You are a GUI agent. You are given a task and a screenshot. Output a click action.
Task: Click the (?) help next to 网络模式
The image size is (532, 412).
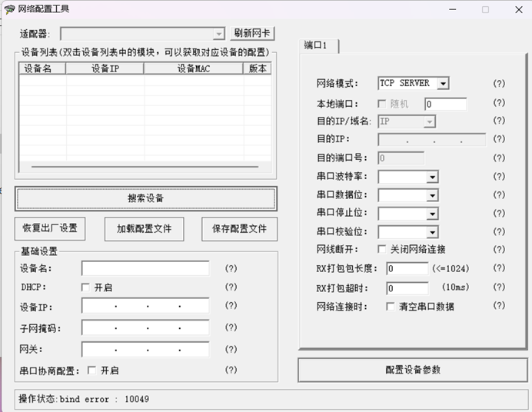pos(499,84)
